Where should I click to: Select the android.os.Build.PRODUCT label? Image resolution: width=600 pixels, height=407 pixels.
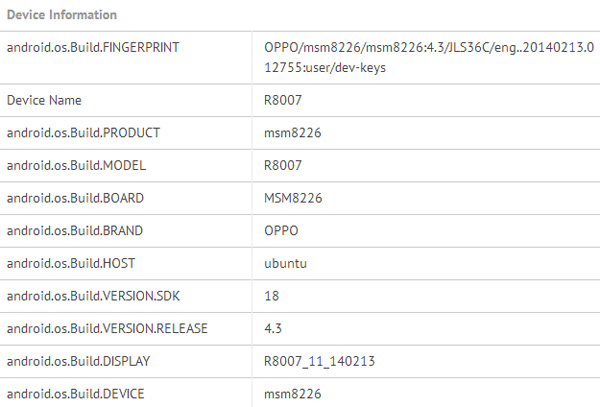pos(83,133)
